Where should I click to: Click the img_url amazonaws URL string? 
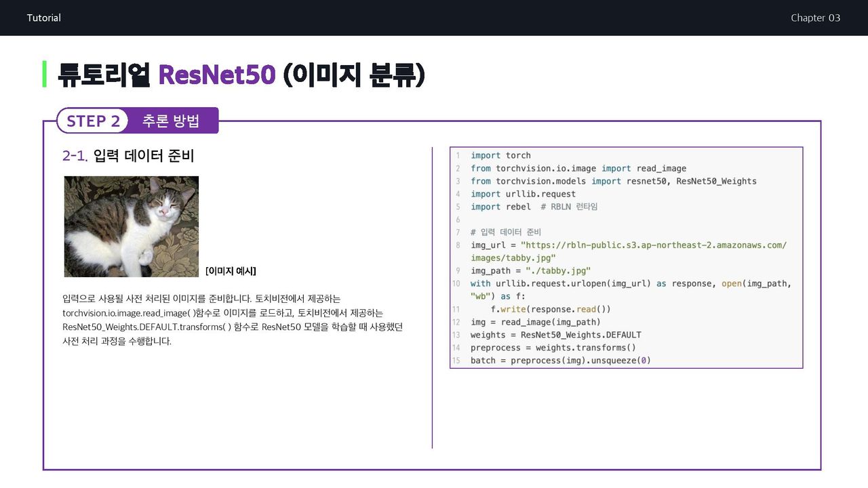coord(654,245)
